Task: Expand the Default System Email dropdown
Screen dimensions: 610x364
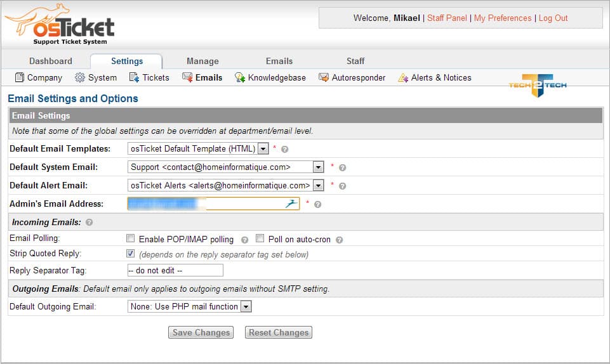Action: pyautogui.click(x=318, y=167)
